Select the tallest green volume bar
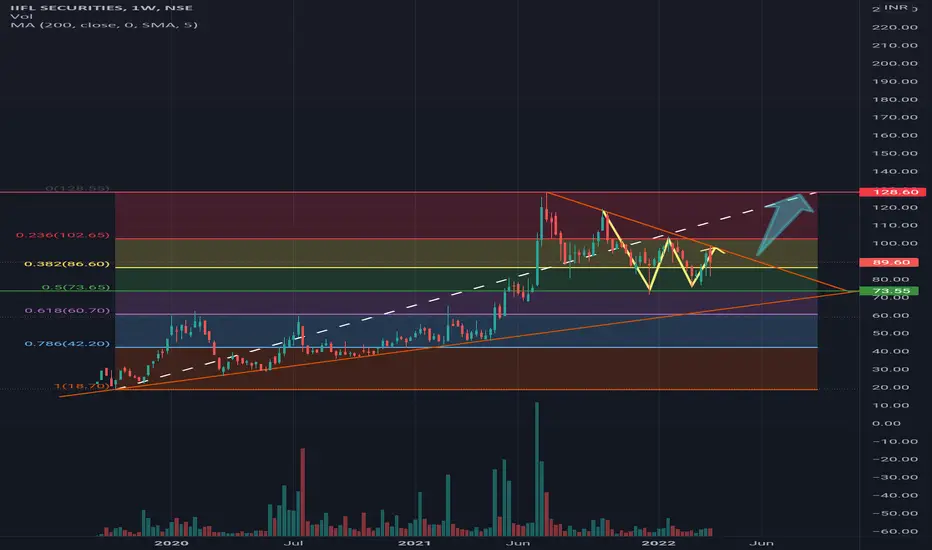The image size is (932, 550). coord(537,470)
